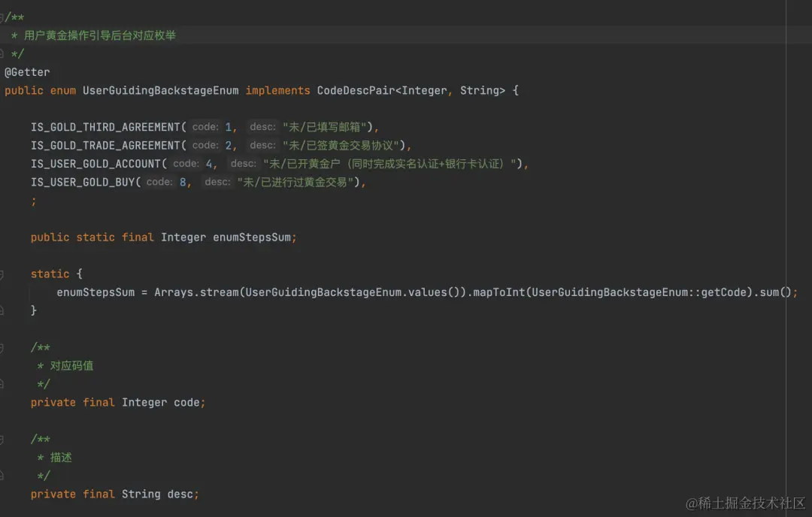The height and width of the screenshot is (517, 812).
Task: Collapse the 描述 doc comment fold marker
Action: pos(2,440)
